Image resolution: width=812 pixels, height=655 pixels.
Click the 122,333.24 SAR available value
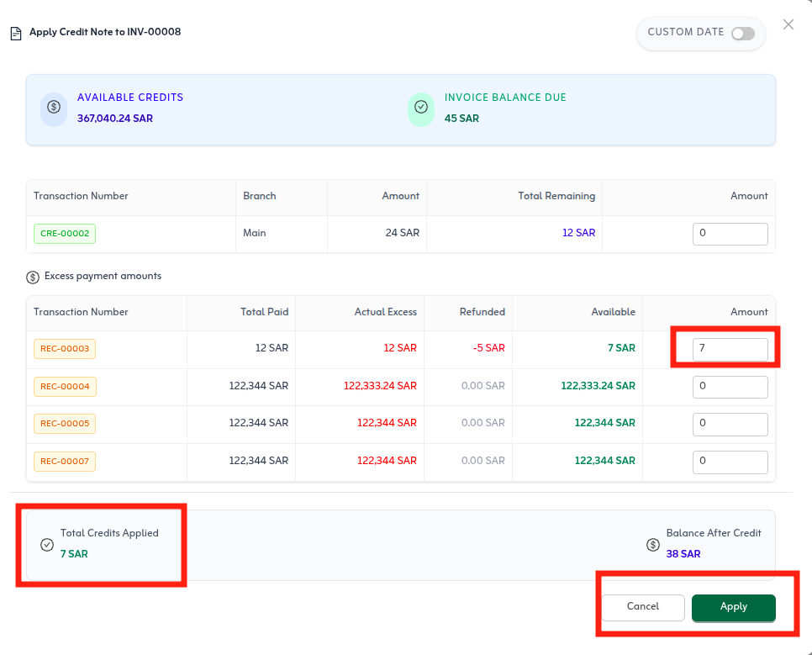coord(598,386)
